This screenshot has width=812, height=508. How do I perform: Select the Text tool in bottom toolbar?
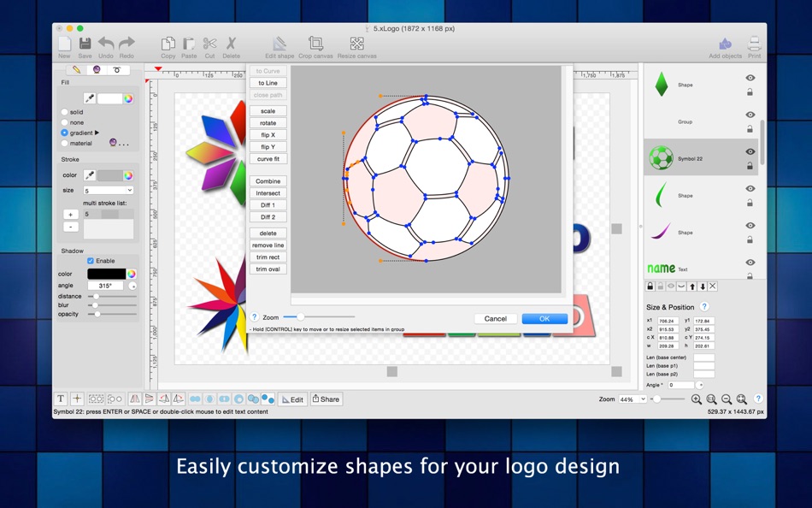point(61,399)
